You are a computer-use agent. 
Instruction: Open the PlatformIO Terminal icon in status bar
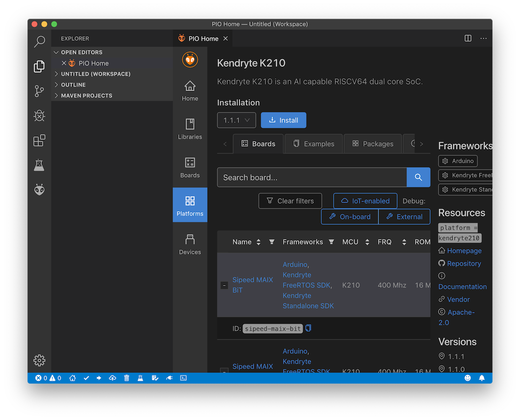183,378
